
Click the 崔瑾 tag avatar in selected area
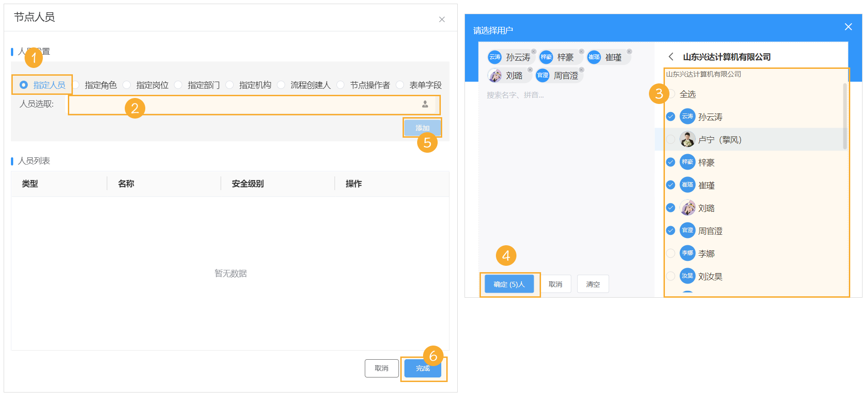594,57
